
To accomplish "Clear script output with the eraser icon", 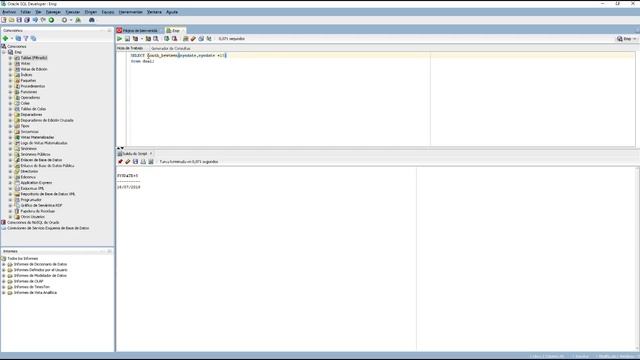I will point(128,162).
